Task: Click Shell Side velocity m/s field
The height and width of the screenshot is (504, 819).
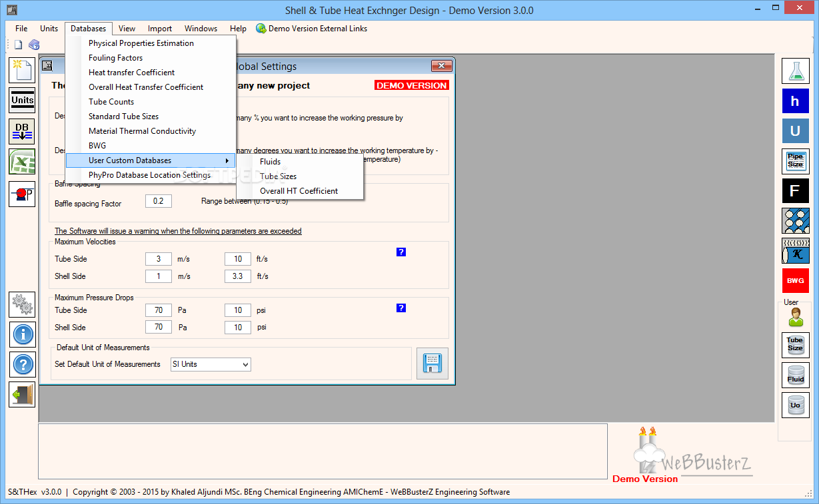Action: pyautogui.click(x=159, y=276)
